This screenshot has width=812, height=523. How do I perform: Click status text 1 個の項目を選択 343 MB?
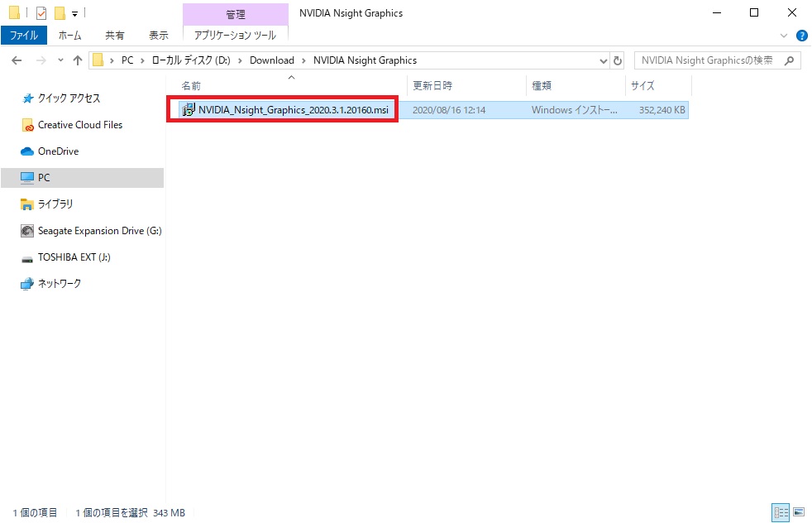(131, 512)
